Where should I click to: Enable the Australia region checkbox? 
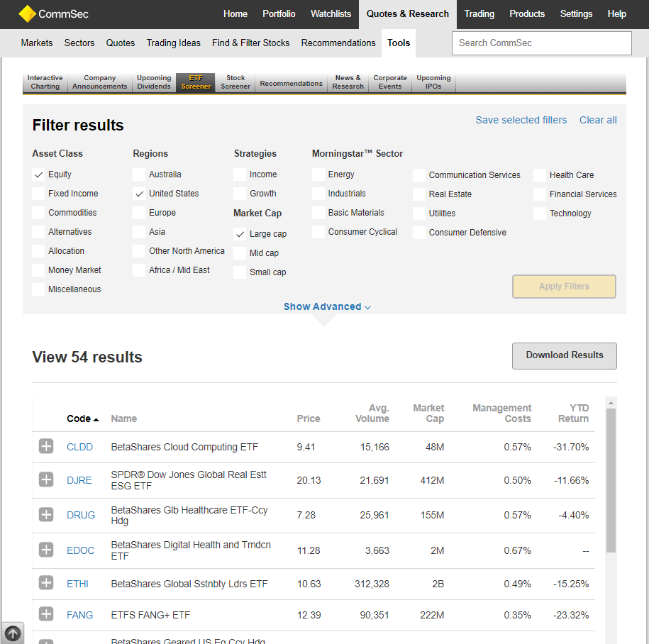tap(139, 174)
